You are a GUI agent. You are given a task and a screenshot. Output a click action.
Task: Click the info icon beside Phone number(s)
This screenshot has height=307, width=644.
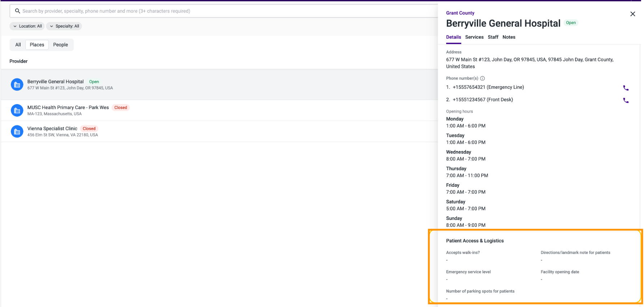(x=482, y=78)
